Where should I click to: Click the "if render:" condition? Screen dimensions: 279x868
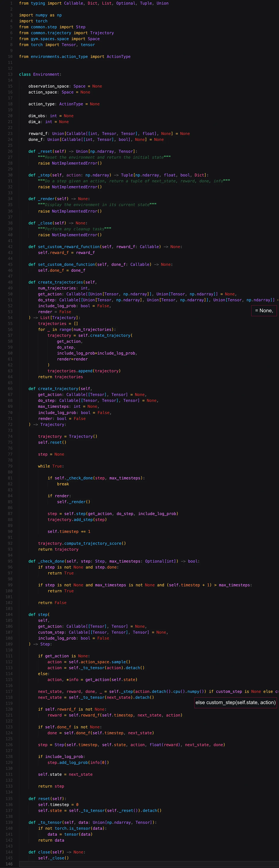coord(59,496)
